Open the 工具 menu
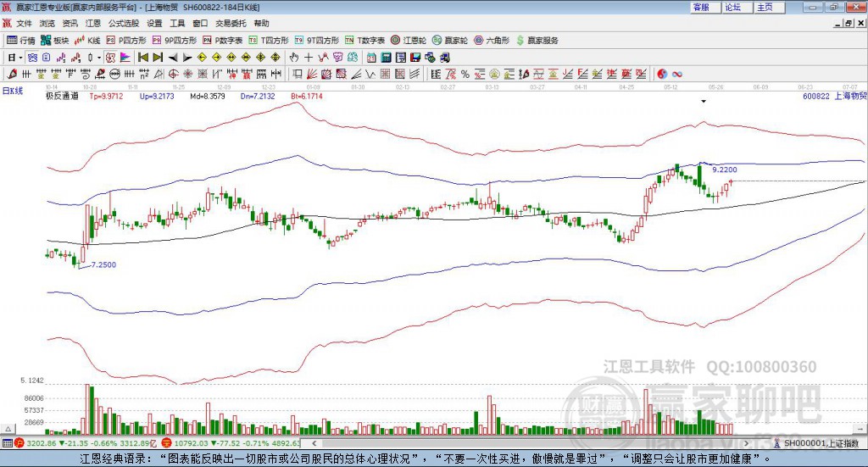This screenshot has height=467, width=868. click(x=177, y=23)
